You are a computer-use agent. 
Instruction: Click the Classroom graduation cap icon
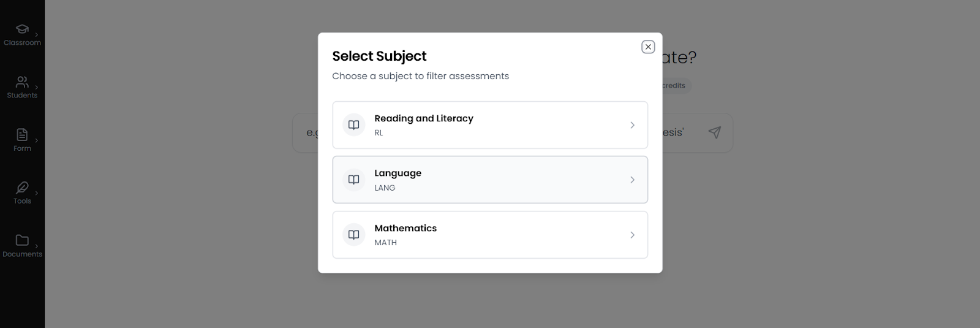tap(22, 29)
